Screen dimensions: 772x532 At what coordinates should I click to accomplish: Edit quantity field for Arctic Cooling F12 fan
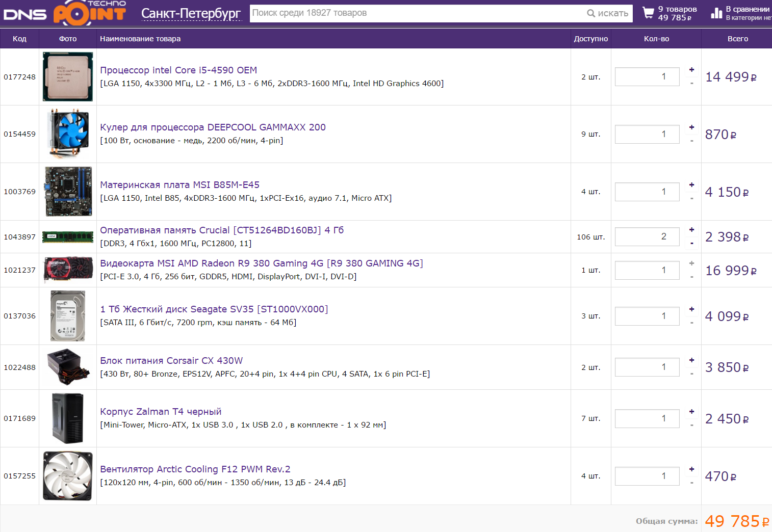(x=647, y=476)
